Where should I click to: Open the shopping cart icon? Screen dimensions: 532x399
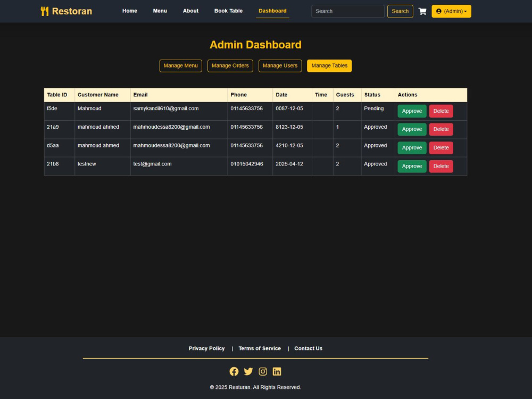click(x=422, y=11)
